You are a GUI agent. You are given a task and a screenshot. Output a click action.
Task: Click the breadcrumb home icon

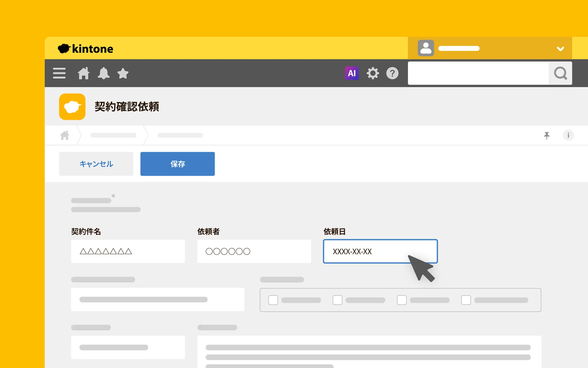point(65,135)
